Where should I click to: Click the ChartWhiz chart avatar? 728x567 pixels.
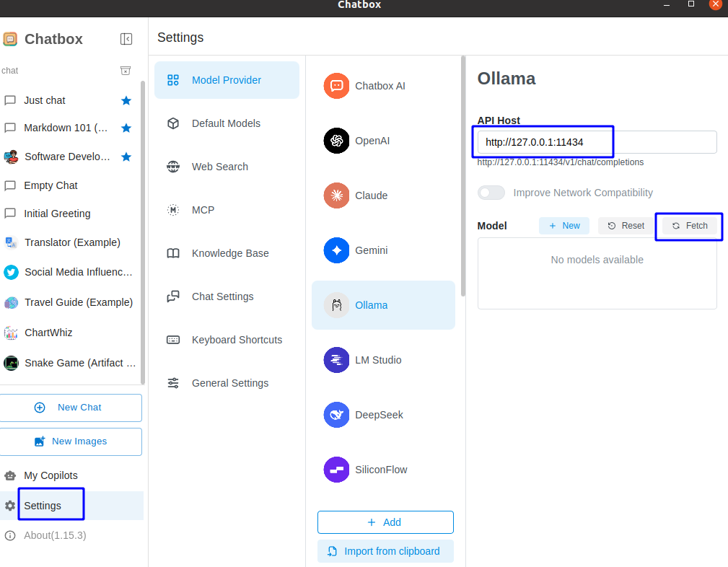tap(11, 333)
